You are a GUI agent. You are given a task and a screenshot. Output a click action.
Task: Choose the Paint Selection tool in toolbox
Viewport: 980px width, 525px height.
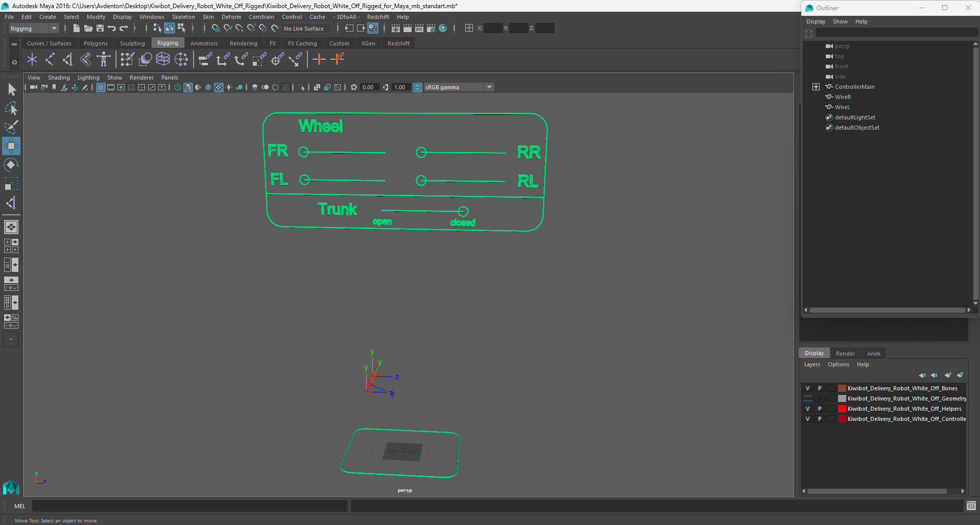point(11,127)
